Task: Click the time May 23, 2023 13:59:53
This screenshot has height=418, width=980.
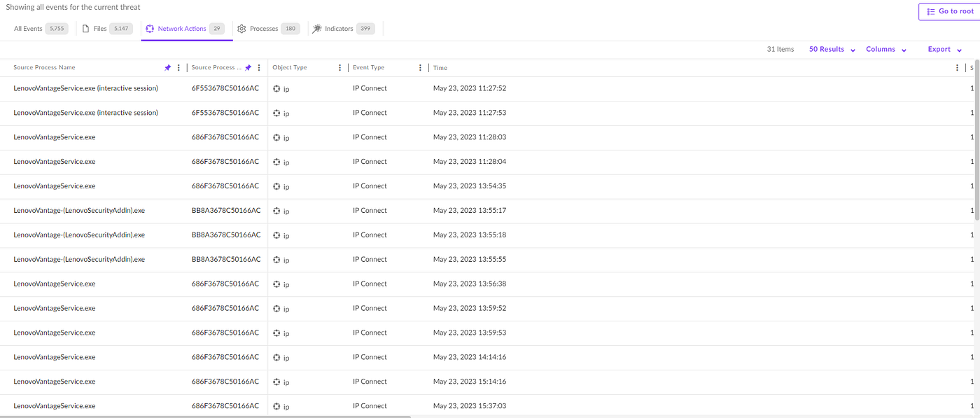Action: click(470, 333)
